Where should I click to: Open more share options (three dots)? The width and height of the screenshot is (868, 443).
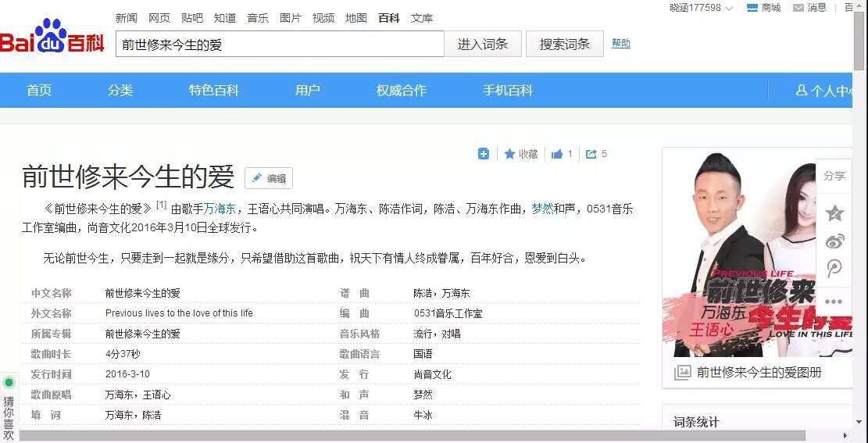pos(834,302)
